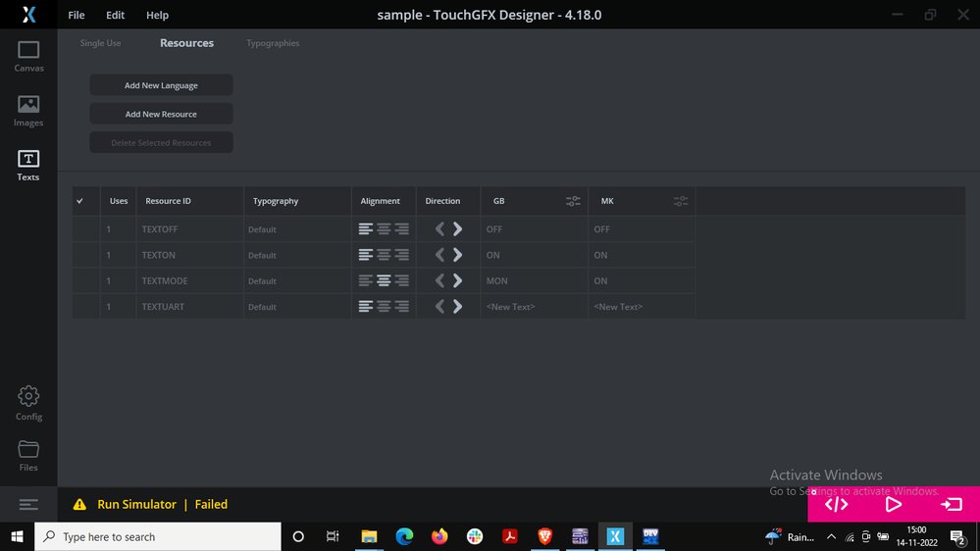Edit the TEXTOFF resource ID cell
This screenshot has width=980, height=551.
pos(190,229)
